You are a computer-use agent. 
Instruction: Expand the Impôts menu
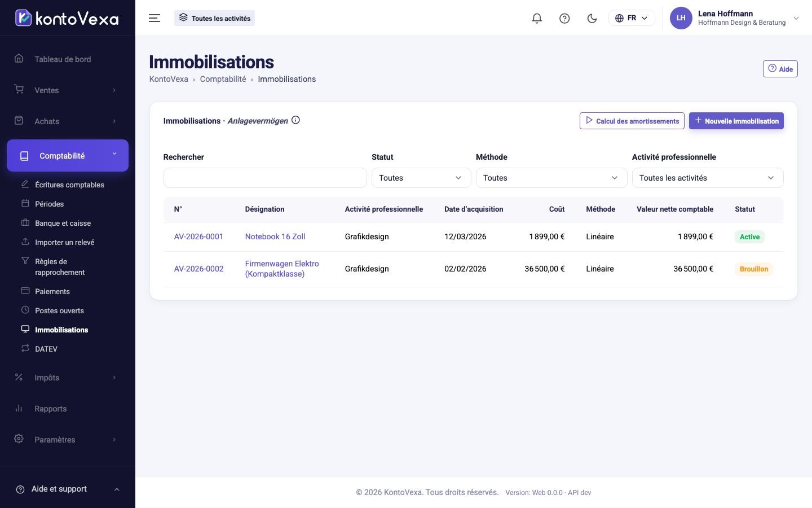tap(68, 378)
